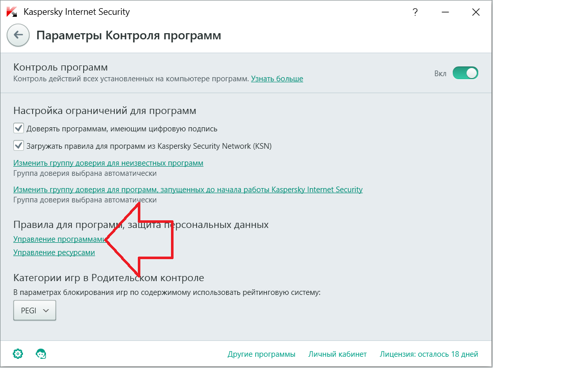The image size is (588, 368).
Task: Follow the Узнать больше link
Action: (277, 79)
